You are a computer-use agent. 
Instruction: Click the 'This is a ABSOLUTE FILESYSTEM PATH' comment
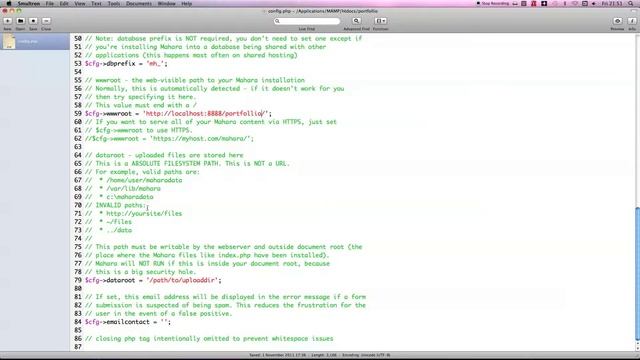[187, 164]
